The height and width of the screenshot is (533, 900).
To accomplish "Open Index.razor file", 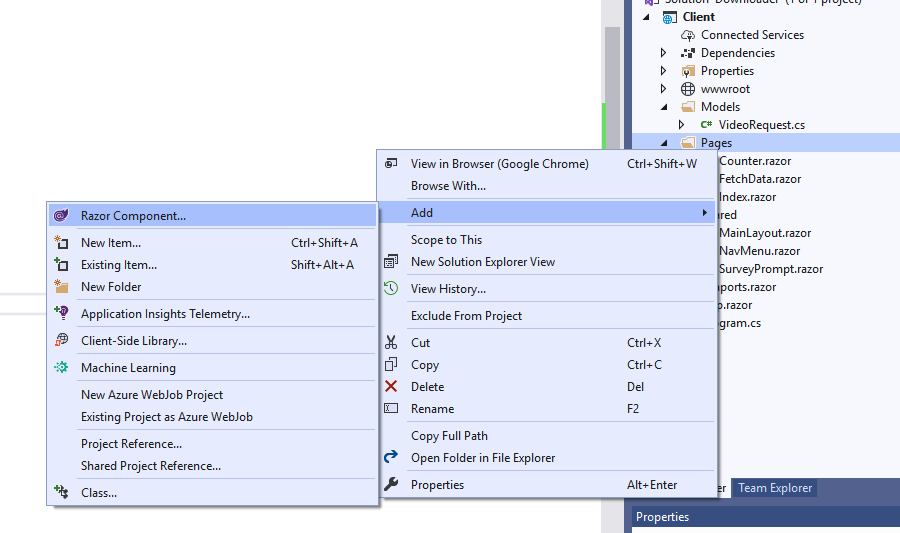I will click(x=747, y=197).
